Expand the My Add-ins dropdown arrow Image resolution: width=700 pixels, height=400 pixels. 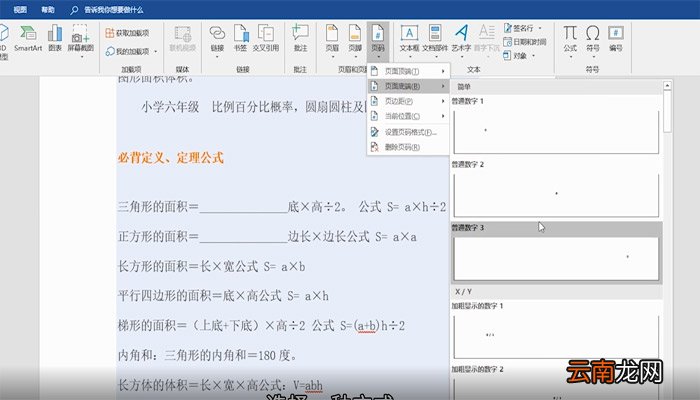(x=155, y=52)
